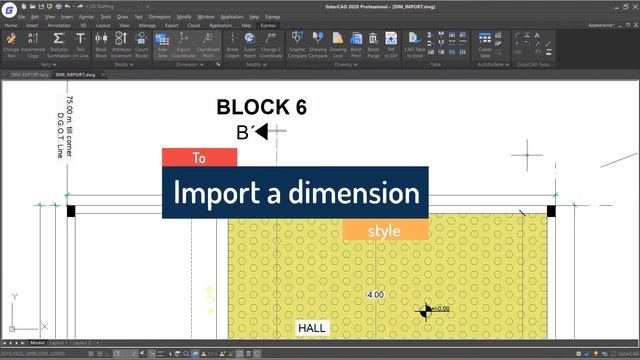Image resolution: width=640 pixels, height=360 pixels.
Task: Click the settings gear icon in status bar
Action: 578,353
